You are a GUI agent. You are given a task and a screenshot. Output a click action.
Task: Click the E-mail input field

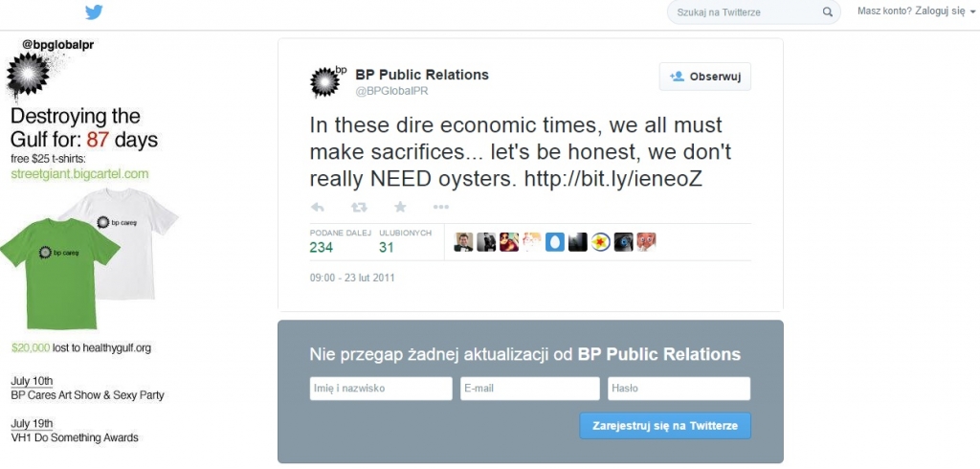529,389
